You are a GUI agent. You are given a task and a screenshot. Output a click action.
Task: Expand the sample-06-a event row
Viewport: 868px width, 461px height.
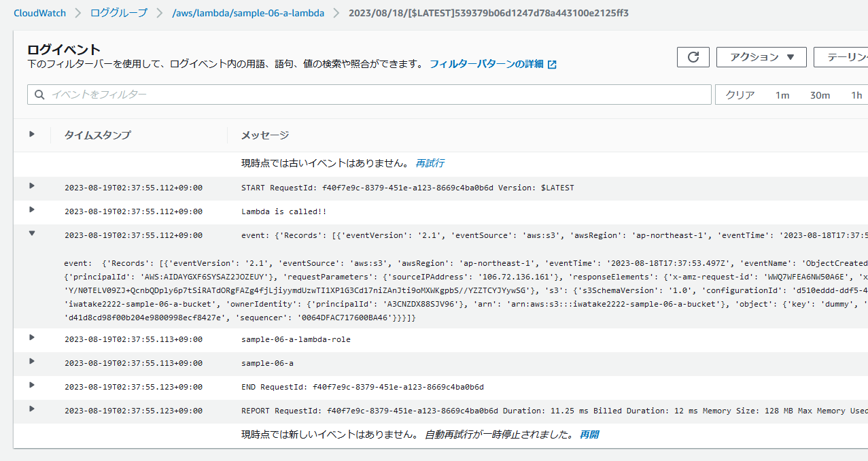[32, 362]
